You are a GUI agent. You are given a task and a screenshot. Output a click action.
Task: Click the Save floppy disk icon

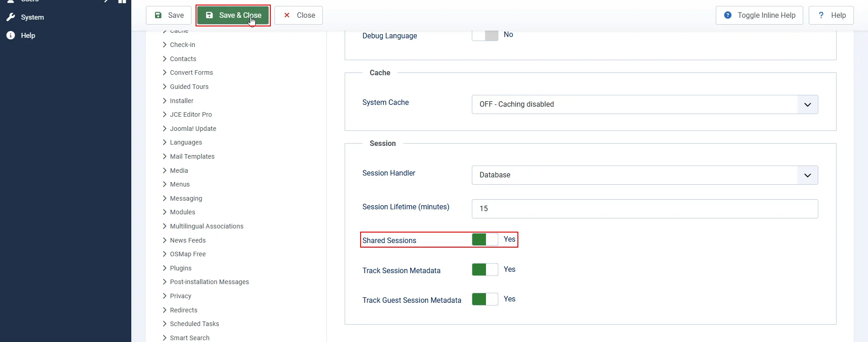(158, 16)
